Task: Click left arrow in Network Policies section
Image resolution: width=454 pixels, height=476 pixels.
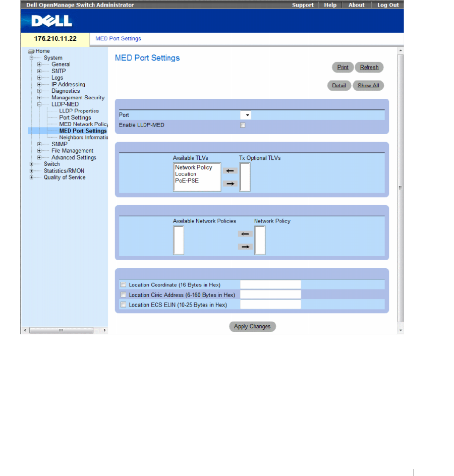Action: [245, 234]
